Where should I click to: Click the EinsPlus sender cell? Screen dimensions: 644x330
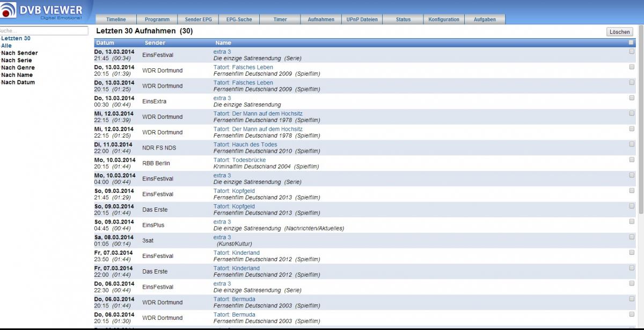coord(153,225)
